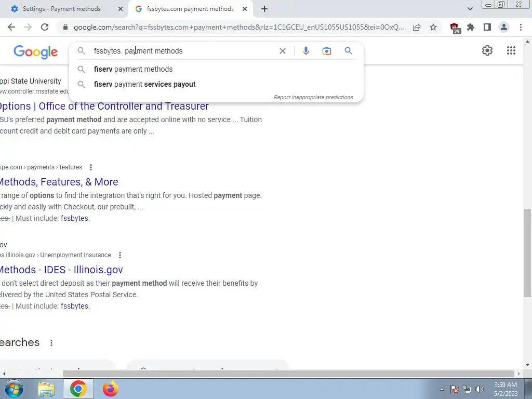
Task: View site information via the lock icon
Action: click(65, 27)
